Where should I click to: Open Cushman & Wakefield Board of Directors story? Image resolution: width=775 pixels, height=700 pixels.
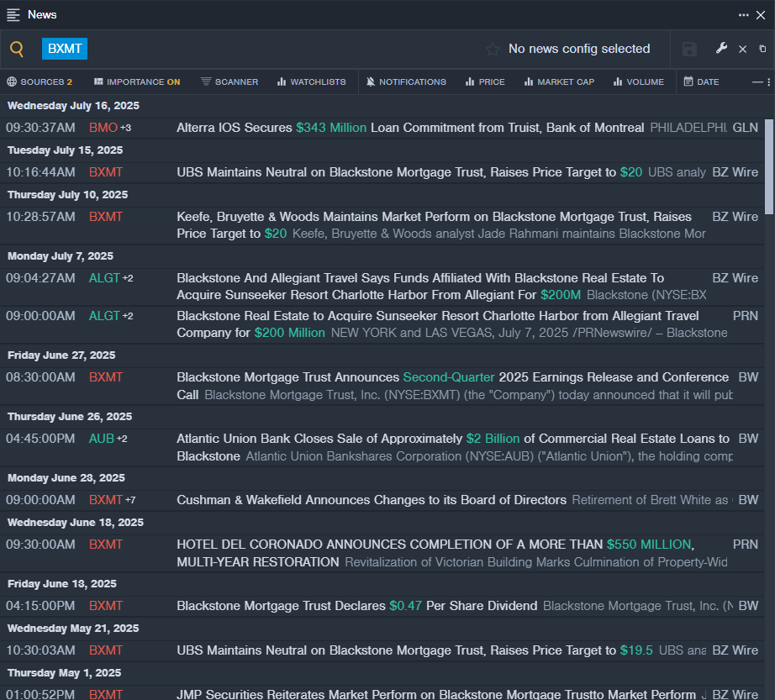tap(372, 500)
